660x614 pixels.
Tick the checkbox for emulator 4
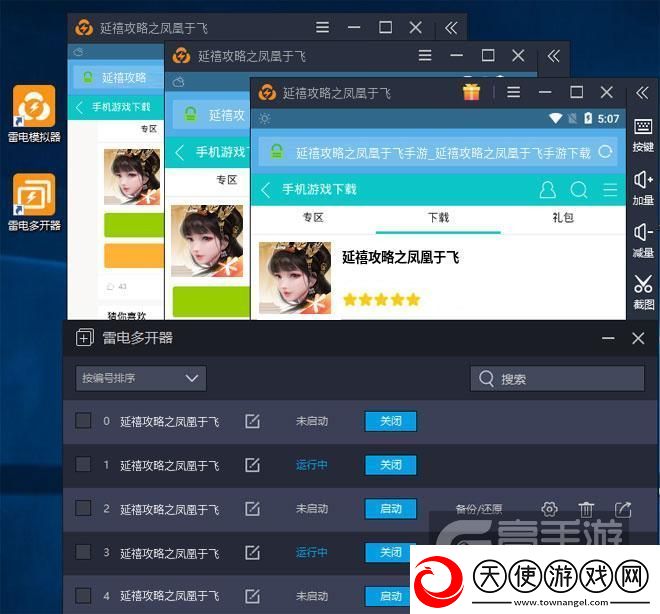point(83,595)
